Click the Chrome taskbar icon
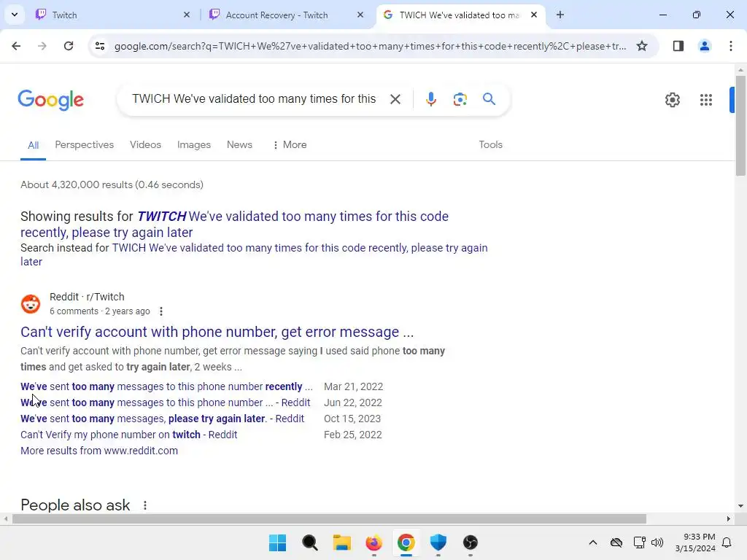 [x=406, y=542]
